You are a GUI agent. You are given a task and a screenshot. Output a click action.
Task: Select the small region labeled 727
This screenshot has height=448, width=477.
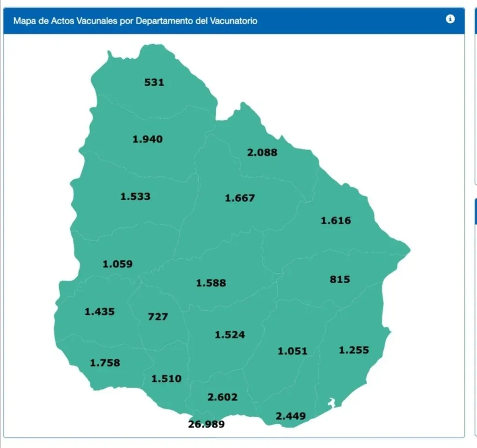pos(158,317)
